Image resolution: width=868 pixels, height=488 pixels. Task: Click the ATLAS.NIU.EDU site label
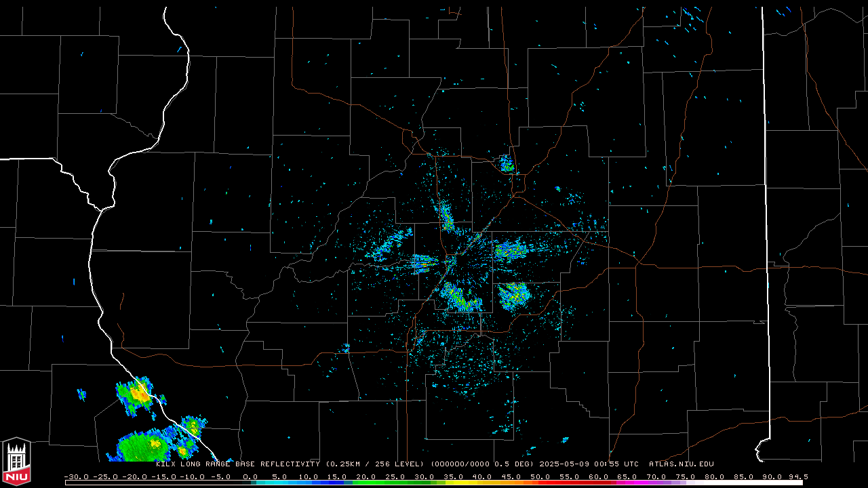click(682, 464)
